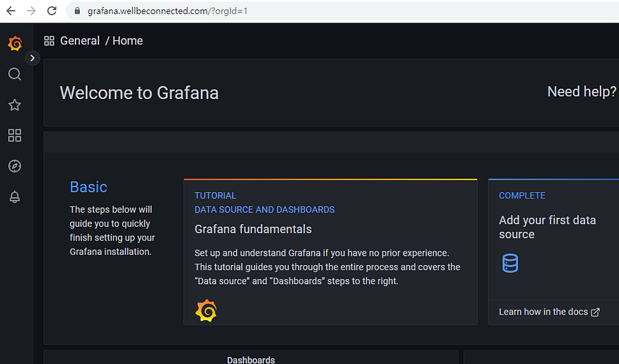This screenshot has width=619, height=364.
Task: Open Starred dashboards star icon
Action: pos(15,105)
